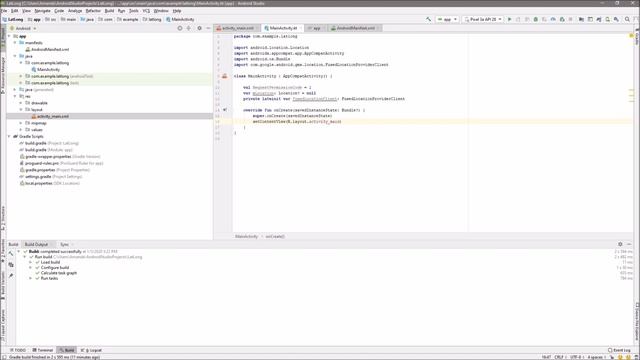Click the Build panel settings gear icon

pyautogui.click(x=620, y=244)
